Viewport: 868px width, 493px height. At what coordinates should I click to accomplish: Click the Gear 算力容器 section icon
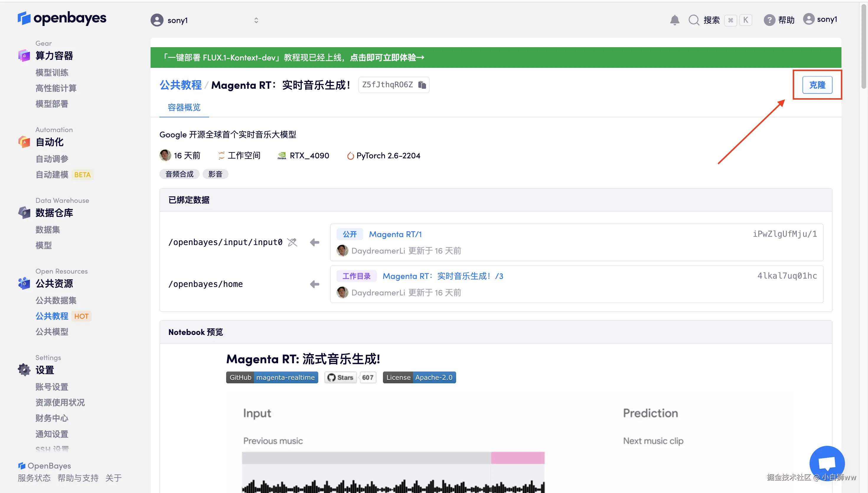tap(24, 55)
